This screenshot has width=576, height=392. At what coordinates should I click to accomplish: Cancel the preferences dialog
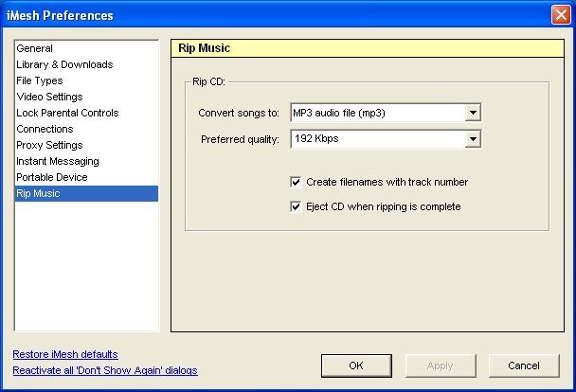coord(524,365)
